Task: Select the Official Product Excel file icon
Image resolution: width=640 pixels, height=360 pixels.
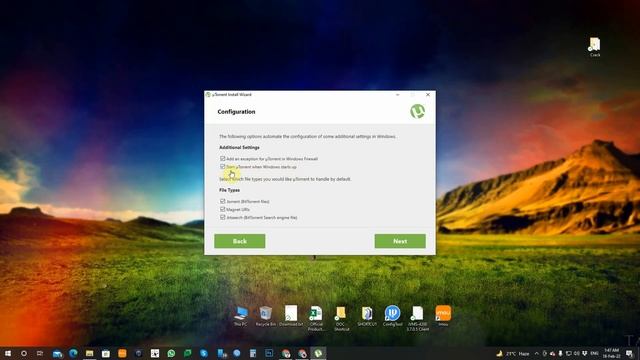Action: click(316, 318)
